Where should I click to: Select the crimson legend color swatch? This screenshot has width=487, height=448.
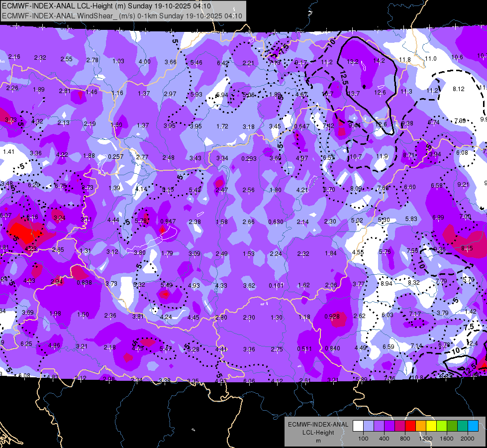(x=400, y=426)
